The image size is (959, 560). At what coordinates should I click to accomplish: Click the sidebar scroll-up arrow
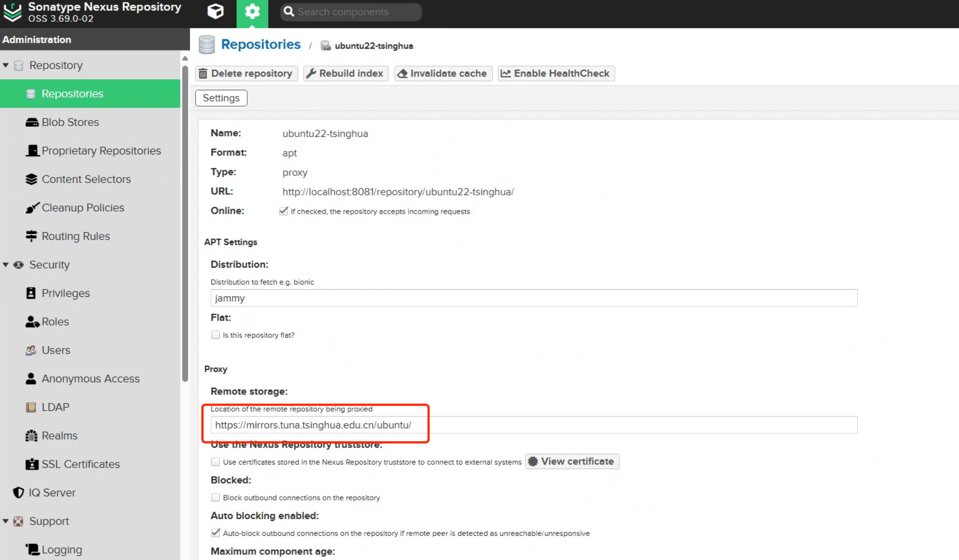click(x=185, y=59)
